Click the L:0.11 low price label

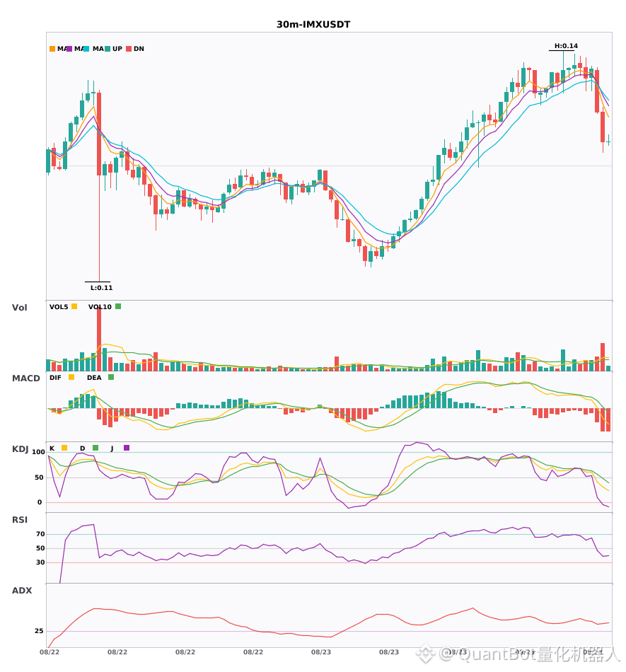(102, 288)
